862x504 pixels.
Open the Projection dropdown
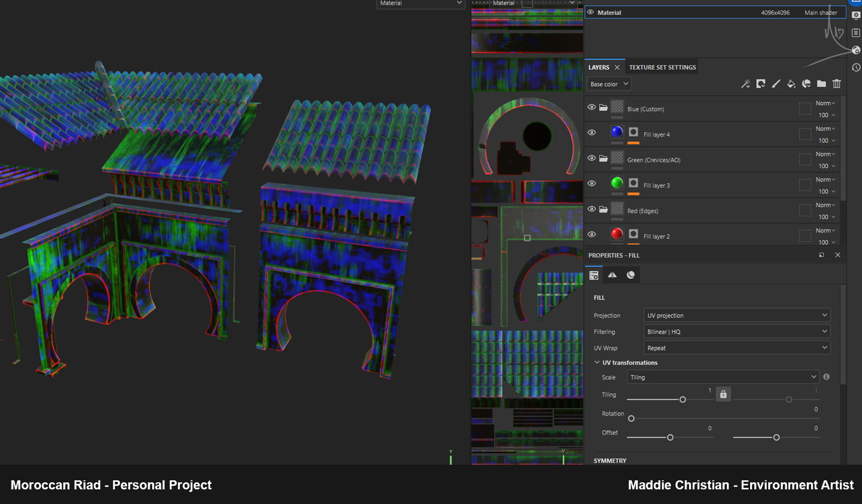point(737,316)
